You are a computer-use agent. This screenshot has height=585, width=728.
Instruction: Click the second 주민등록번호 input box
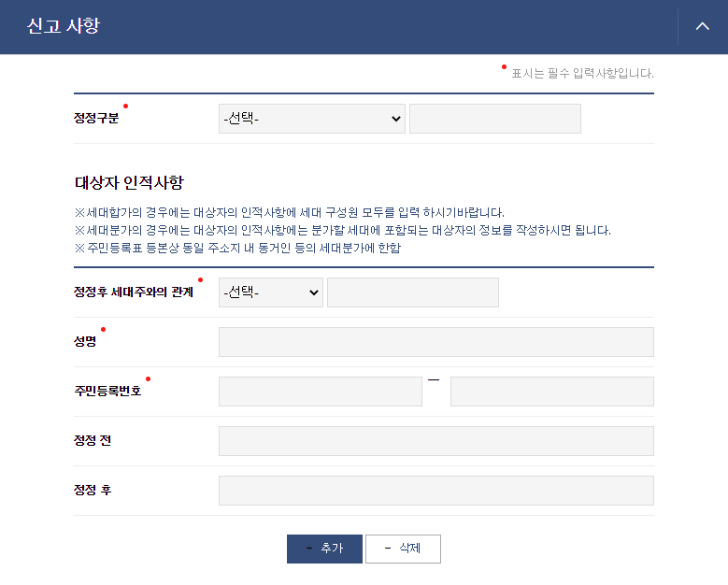point(552,392)
